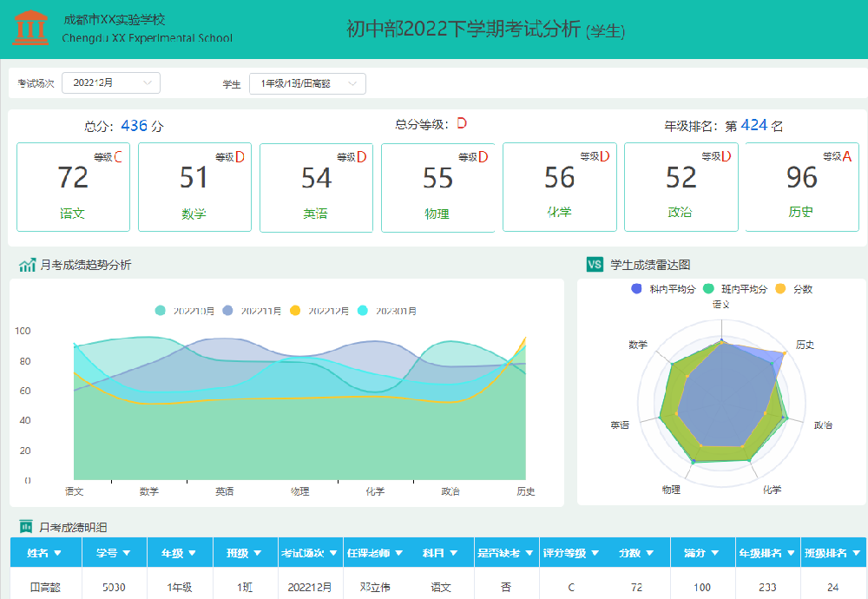Click the total score value 436
The height and width of the screenshot is (599, 868).
click(134, 126)
